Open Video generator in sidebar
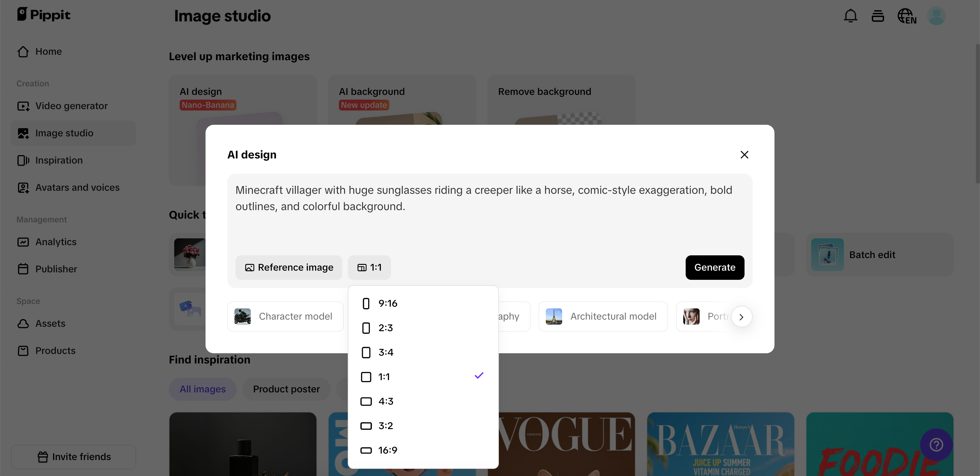 [71, 106]
